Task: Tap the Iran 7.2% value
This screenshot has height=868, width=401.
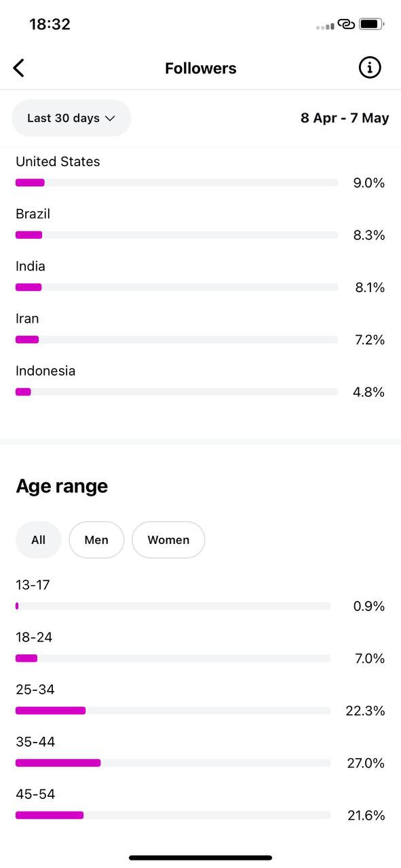Action: [x=370, y=340]
